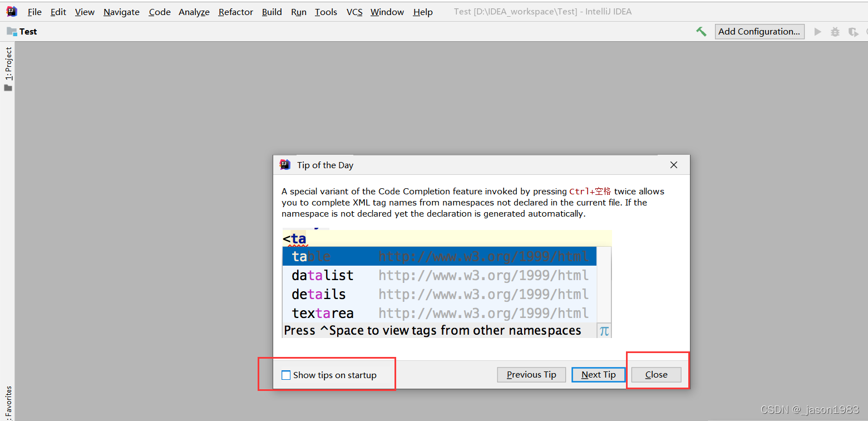Open the Build menu
The image size is (868, 421).
point(272,12)
